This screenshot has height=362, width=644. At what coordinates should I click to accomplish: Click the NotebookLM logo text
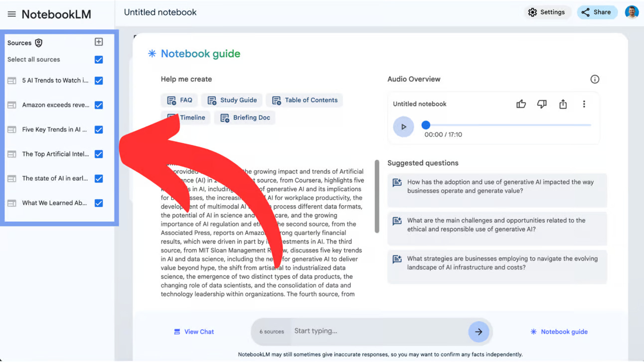point(56,14)
